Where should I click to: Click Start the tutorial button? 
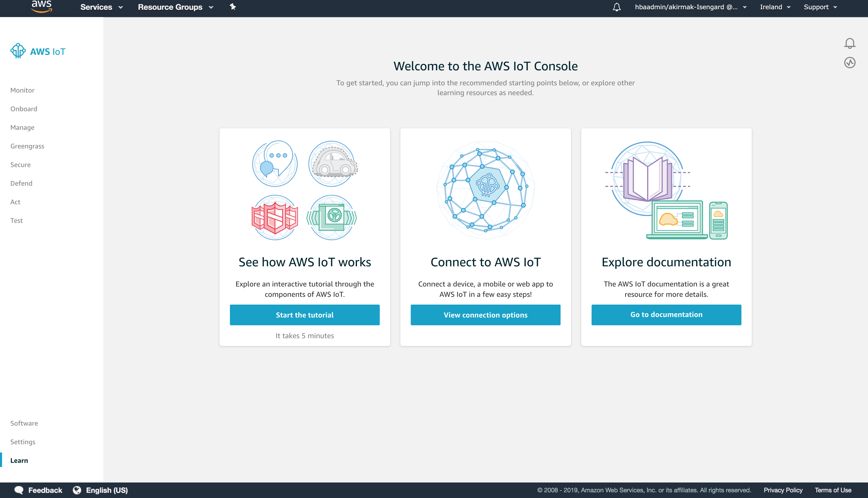tap(305, 315)
